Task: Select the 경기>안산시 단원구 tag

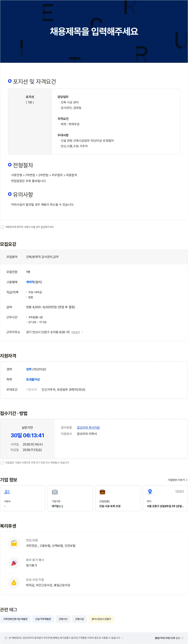Action: tap(101, 619)
